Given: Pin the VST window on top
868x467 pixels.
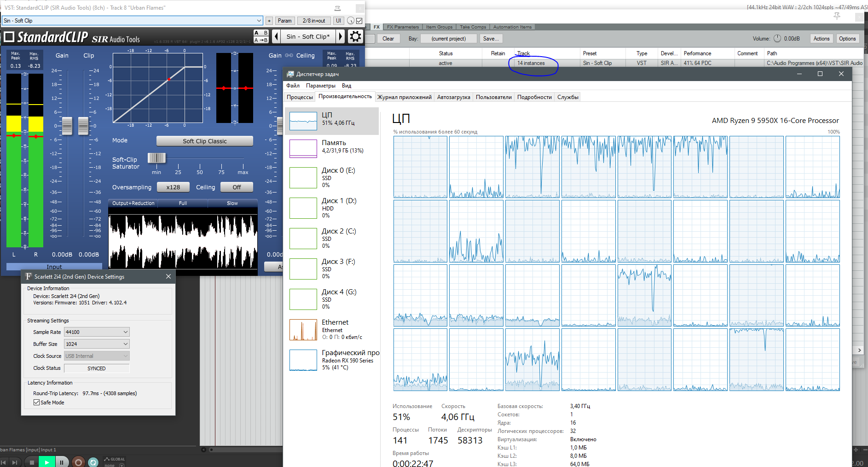Looking at the screenshot, I should [337, 8].
